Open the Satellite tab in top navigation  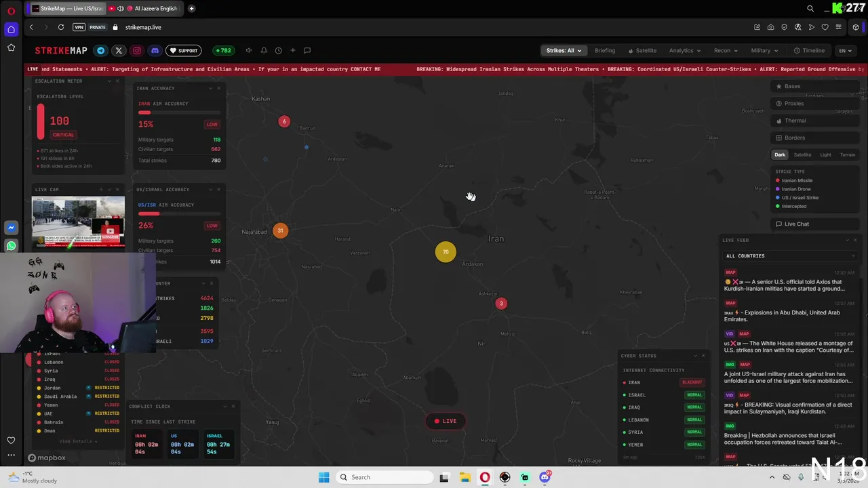point(642,50)
